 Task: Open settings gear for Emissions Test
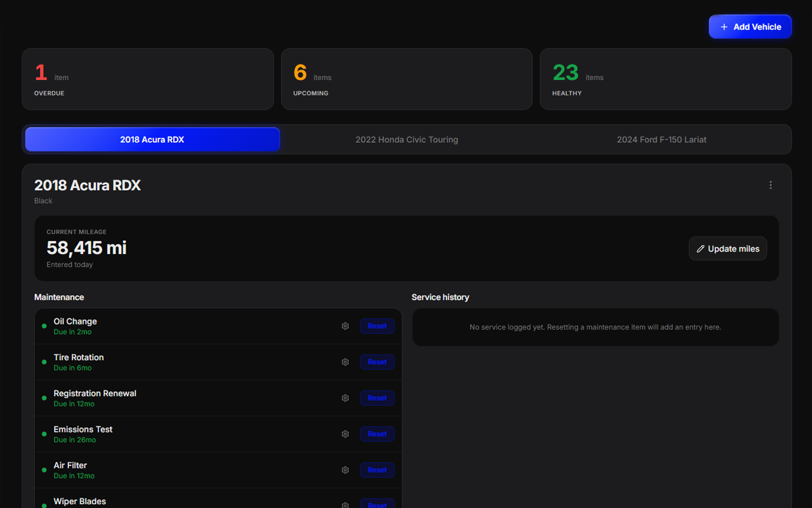pos(345,434)
